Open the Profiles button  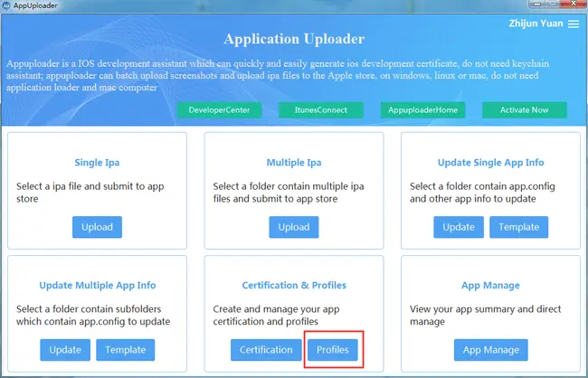coord(333,350)
